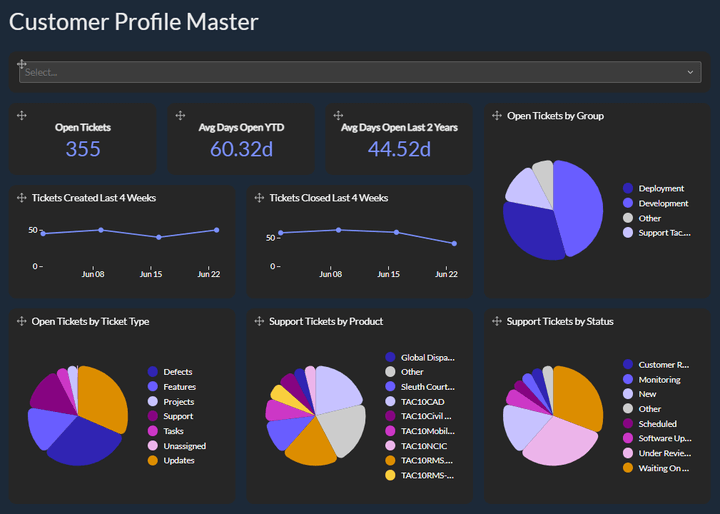Toggle Deployment legend item in Group chart
720x514 pixels.
point(661,188)
